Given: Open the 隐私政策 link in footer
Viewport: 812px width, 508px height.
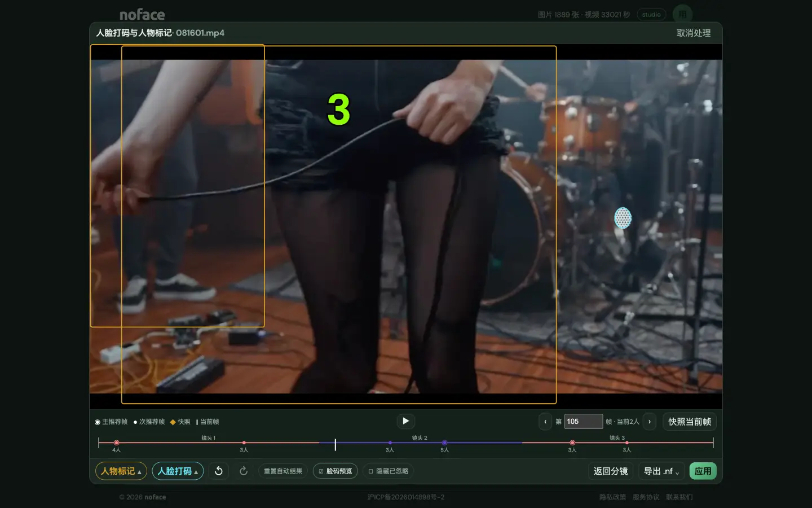Looking at the screenshot, I should point(612,497).
